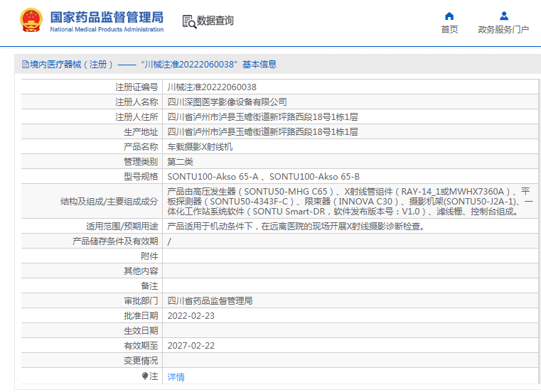Click the 其他内容 label

pos(141,271)
